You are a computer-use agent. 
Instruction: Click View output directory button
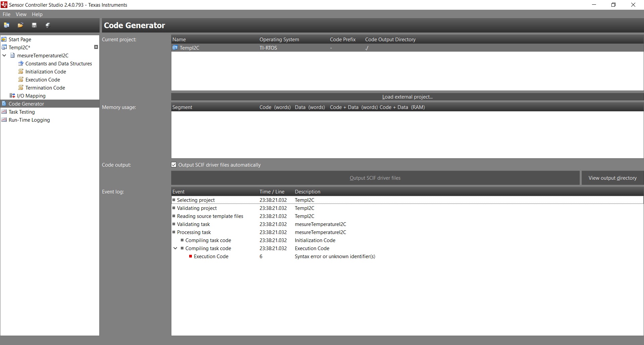(612, 178)
